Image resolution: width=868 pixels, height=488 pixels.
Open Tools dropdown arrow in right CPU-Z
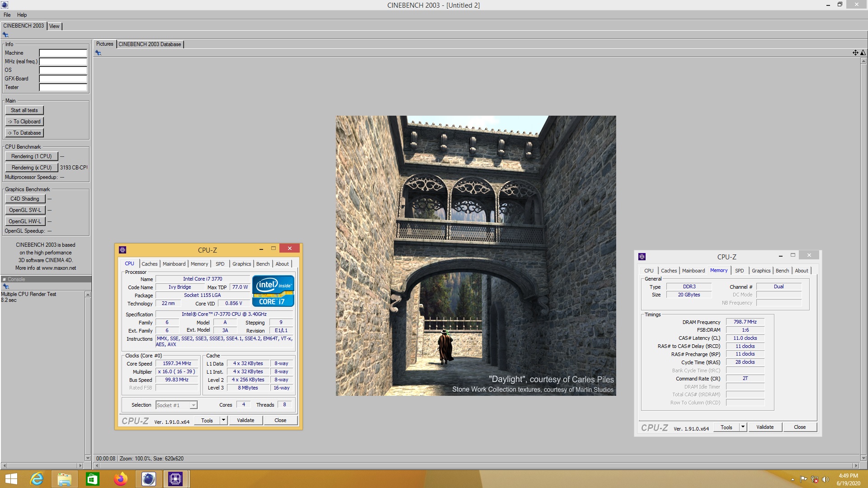pyautogui.click(x=742, y=427)
